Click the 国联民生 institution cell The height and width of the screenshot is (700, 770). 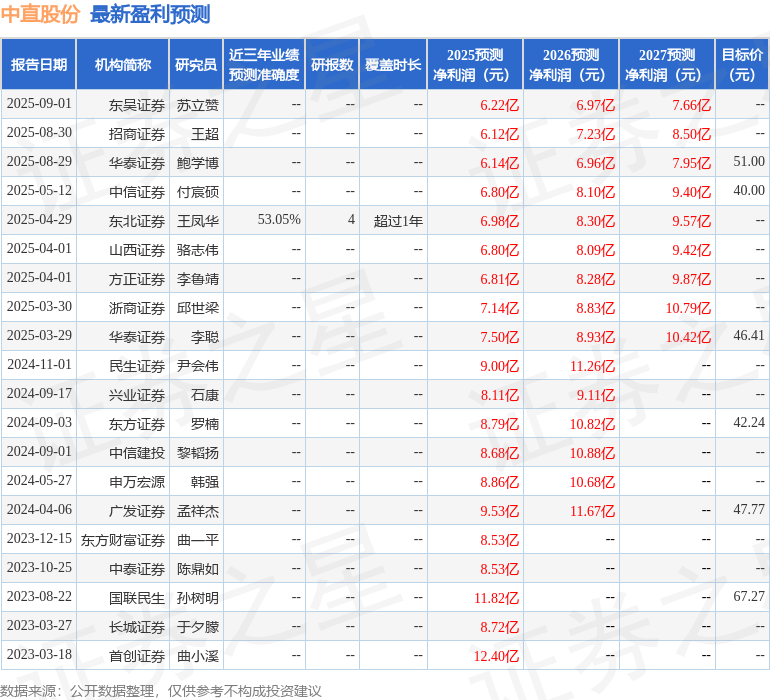pos(137,598)
